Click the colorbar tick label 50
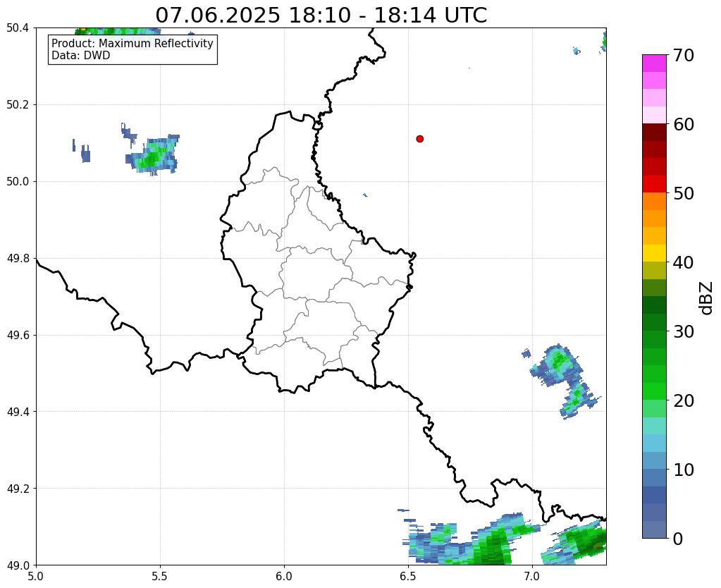 [684, 193]
